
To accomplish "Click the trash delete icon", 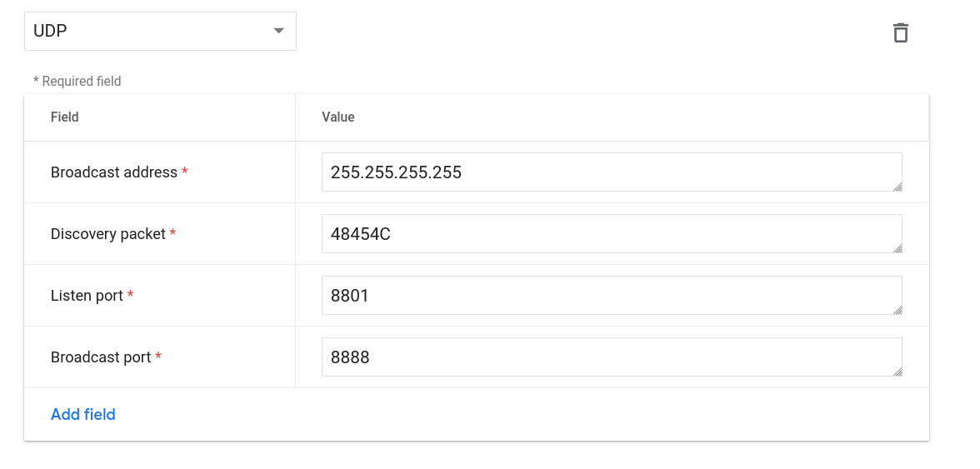I will [900, 32].
